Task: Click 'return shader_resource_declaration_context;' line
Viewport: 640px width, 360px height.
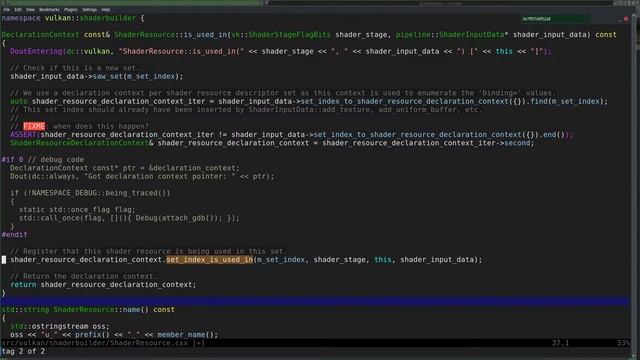Action: 103,284
